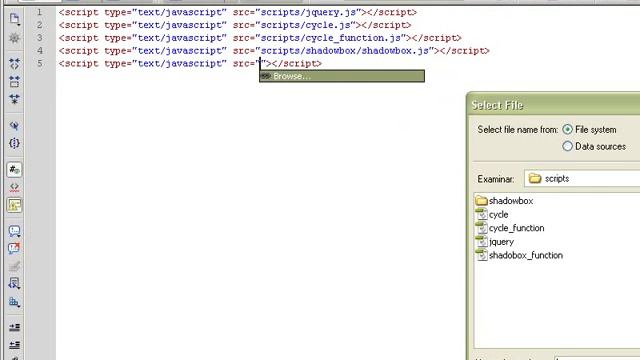Toggle Syntax Error Alerts icon
640x360 pixels.
pyautogui.click(x=14, y=205)
